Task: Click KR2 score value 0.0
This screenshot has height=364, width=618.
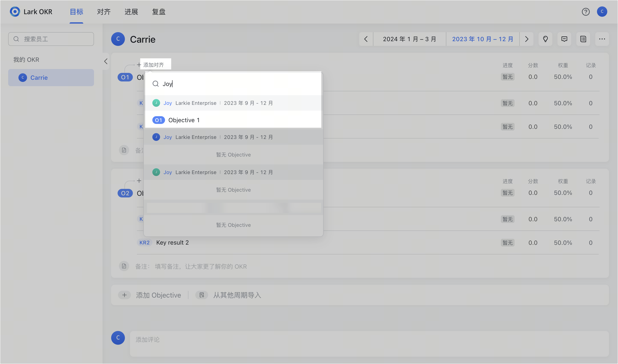Action: (x=533, y=243)
